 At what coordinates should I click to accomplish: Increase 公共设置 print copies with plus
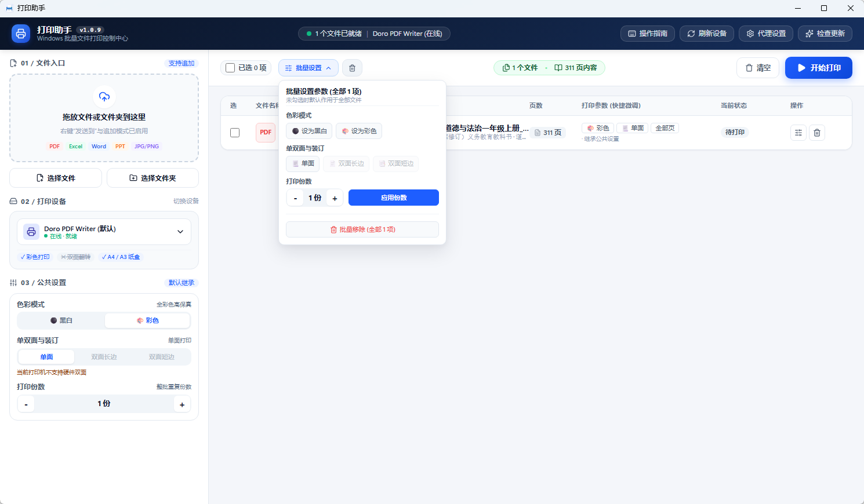182,404
